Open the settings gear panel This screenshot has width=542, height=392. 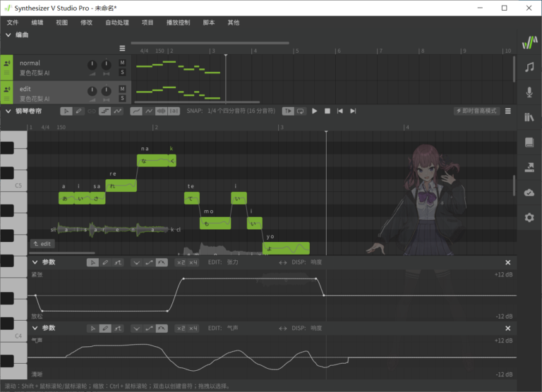point(529,217)
